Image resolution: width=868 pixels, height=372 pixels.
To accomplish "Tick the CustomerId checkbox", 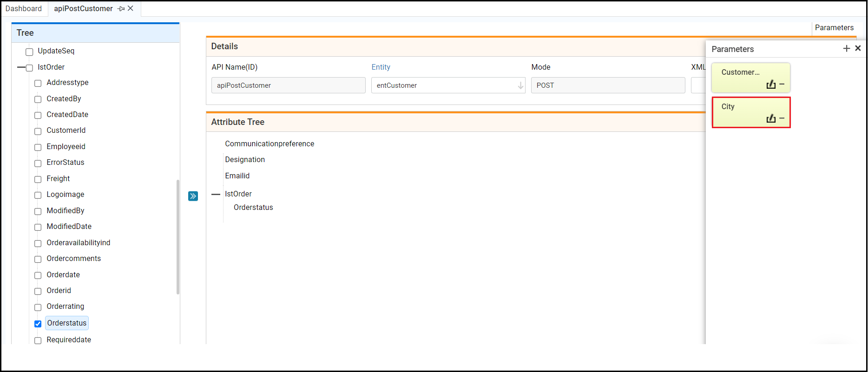I will (38, 131).
